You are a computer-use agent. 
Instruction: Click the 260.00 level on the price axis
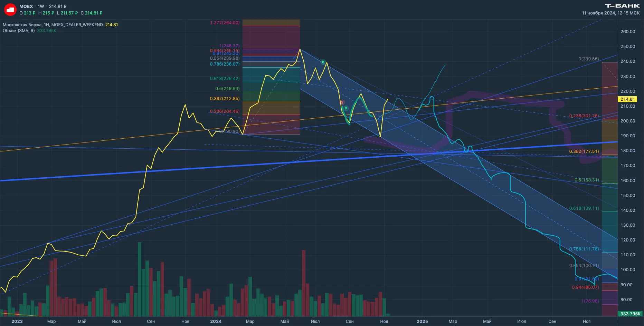(x=628, y=32)
